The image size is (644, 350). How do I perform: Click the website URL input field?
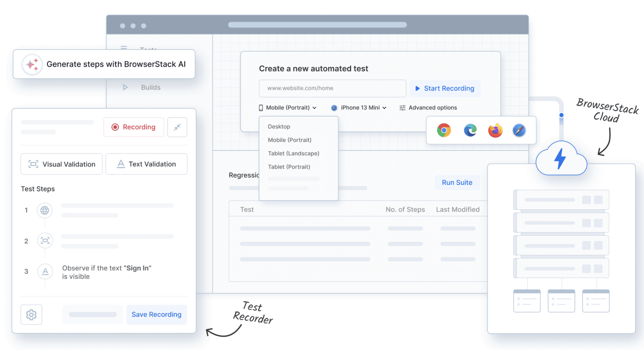(332, 88)
